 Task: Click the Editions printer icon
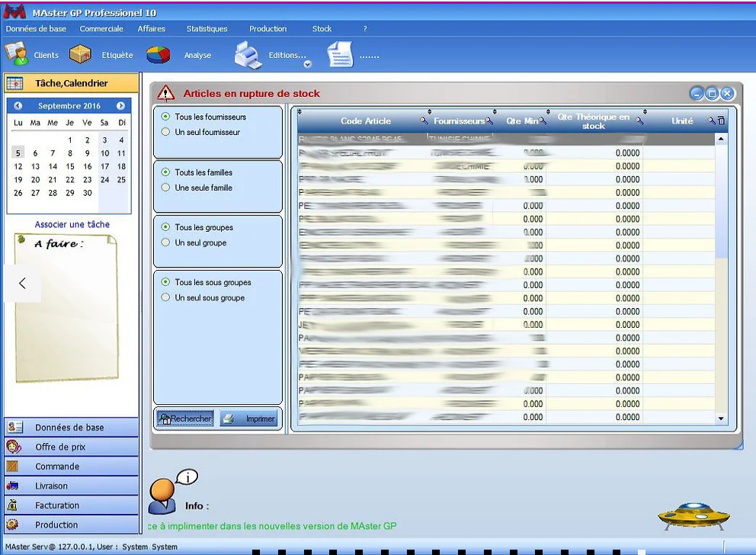tap(248, 55)
